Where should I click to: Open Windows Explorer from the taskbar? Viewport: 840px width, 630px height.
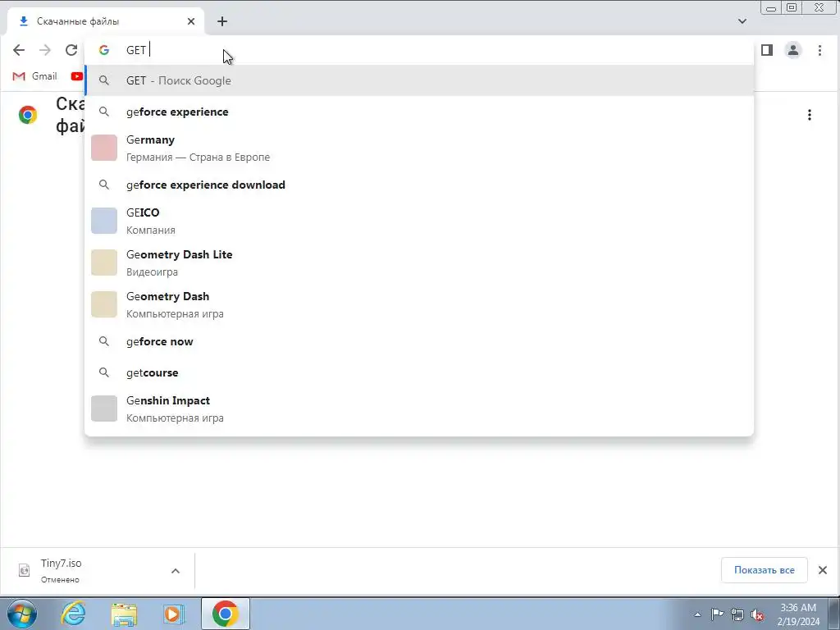[x=124, y=614]
